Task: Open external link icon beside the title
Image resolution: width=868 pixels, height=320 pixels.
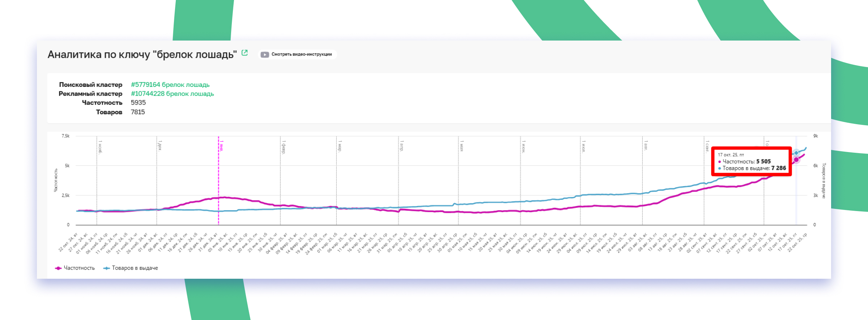Action: click(x=244, y=53)
